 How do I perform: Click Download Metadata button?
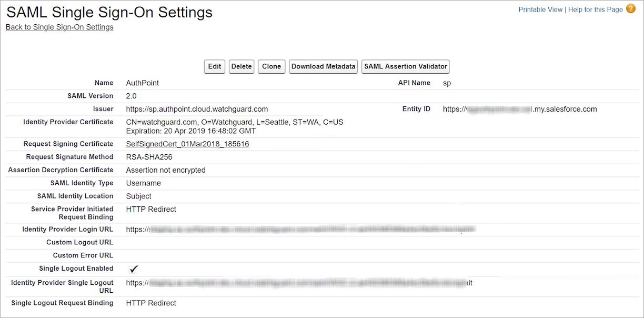tap(324, 66)
